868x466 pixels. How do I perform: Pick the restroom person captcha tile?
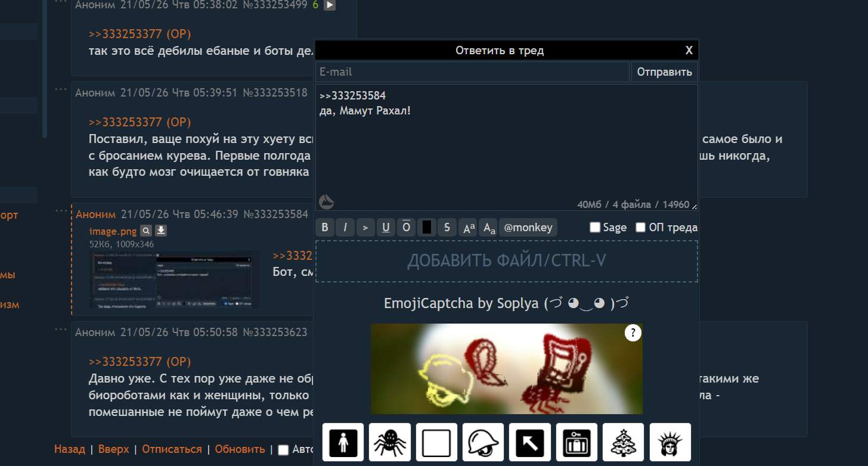coord(343,442)
